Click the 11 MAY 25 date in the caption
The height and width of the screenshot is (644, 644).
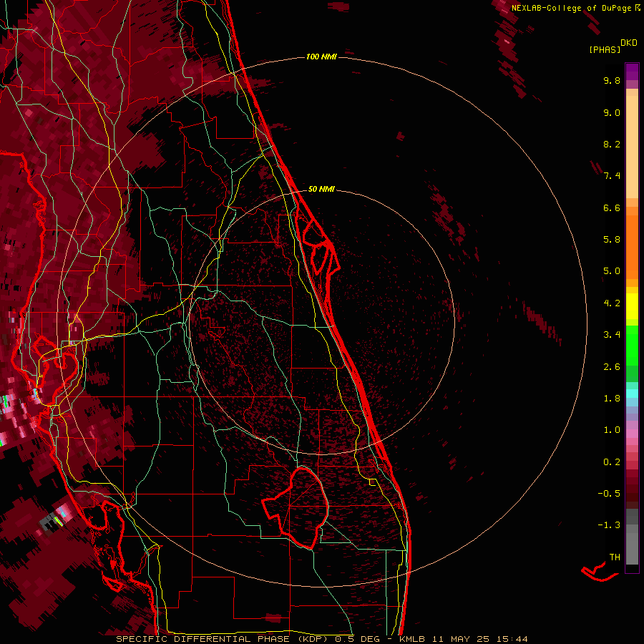pos(460,639)
